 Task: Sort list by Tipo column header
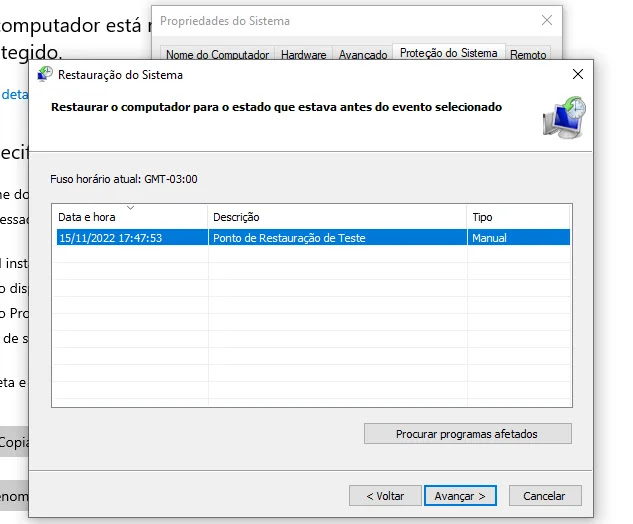[517, 217]
